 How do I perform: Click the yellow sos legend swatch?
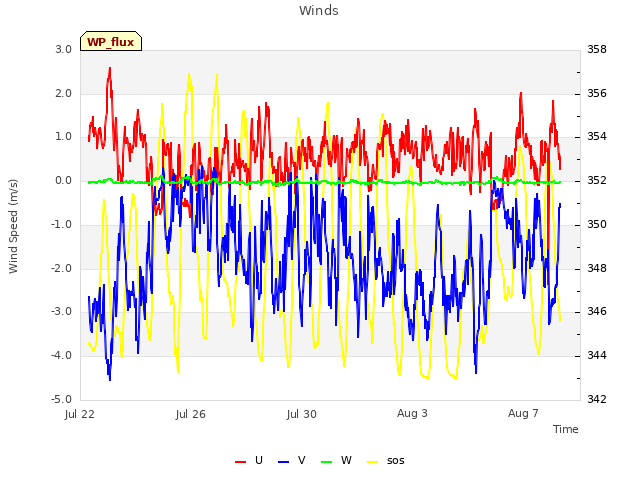coord(373,462)
